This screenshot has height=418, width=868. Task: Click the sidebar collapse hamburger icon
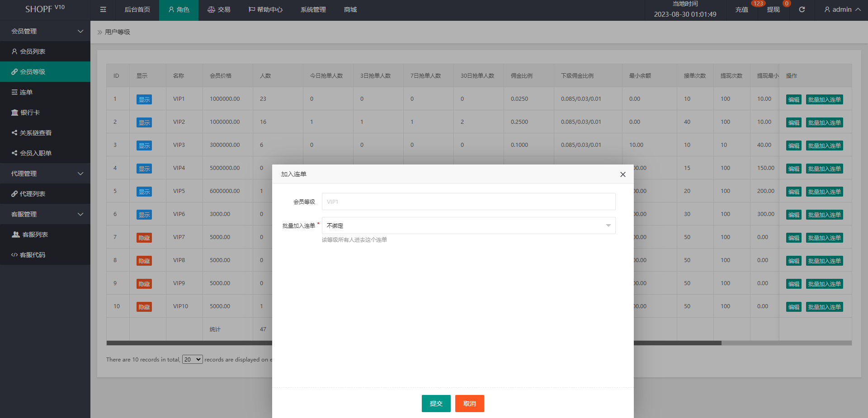pos(103,9)
